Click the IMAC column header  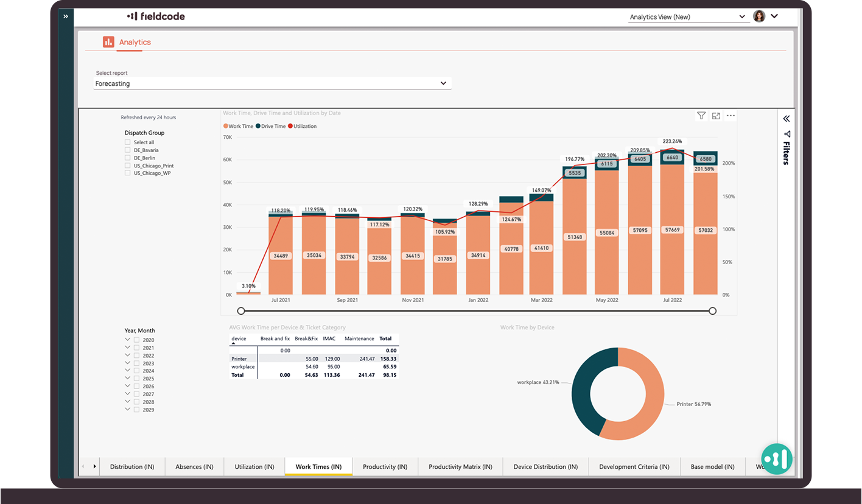tap(329, 338)
